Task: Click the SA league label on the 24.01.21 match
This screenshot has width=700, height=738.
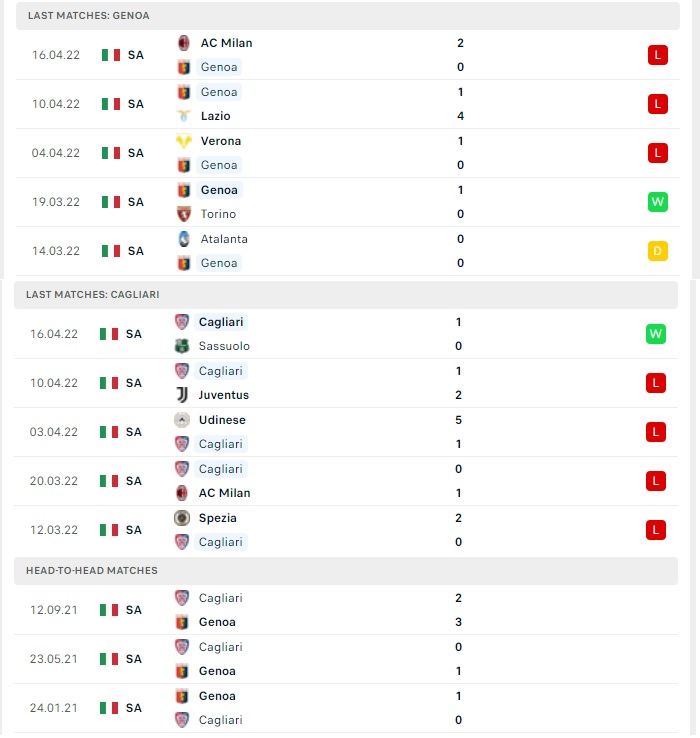Action: (134, 708)
